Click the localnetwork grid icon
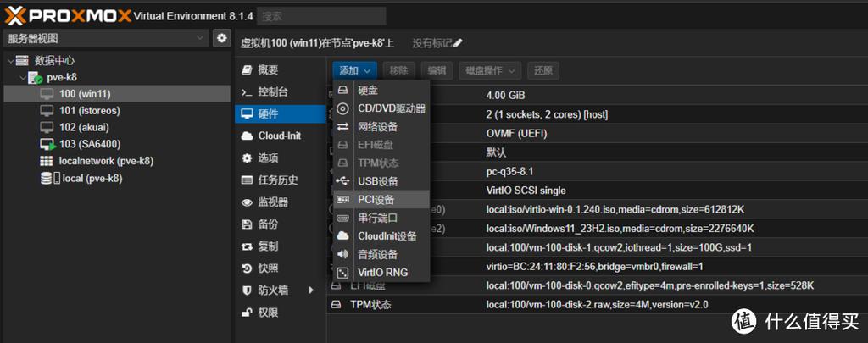868x343 pixels. pyautogui.click(x=47, y=161)
